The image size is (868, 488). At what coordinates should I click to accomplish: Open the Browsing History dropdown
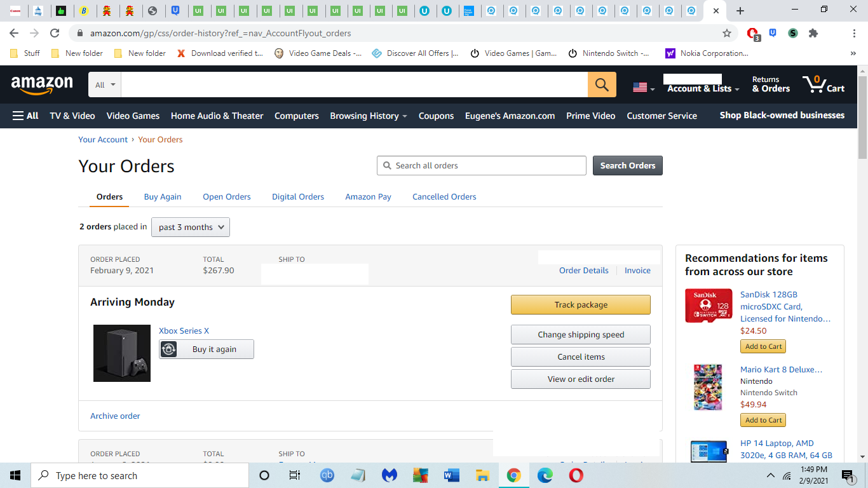pyautogui.click(x=369, y=116)
